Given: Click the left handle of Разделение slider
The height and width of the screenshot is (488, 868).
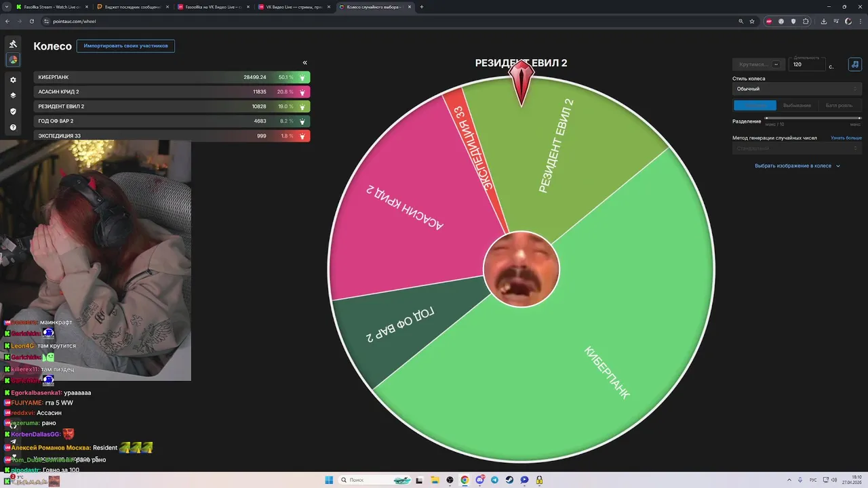Looking at the screenshot, I should click(767, 119).
